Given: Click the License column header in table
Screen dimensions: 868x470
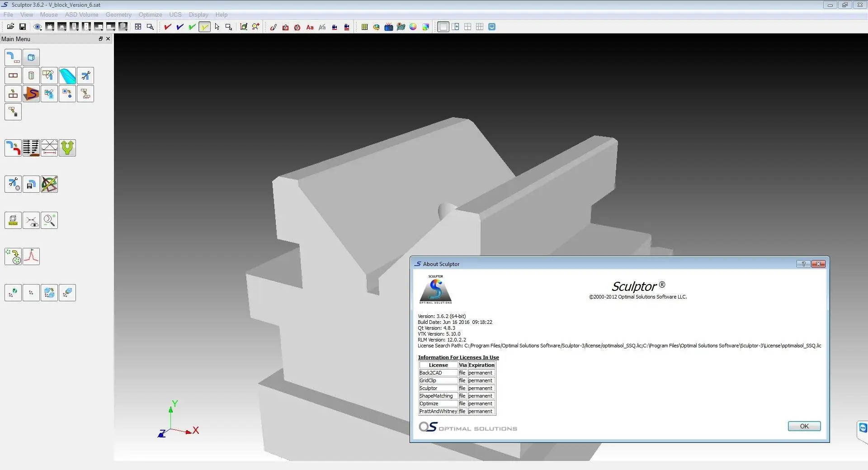Looking at the screenshot, I should [439, 365].
